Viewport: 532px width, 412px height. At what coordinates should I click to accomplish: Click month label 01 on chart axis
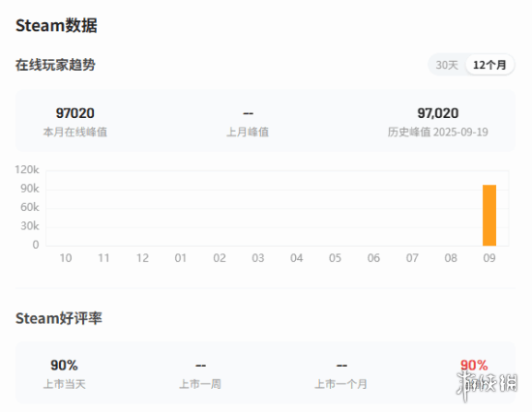[181, 258]
